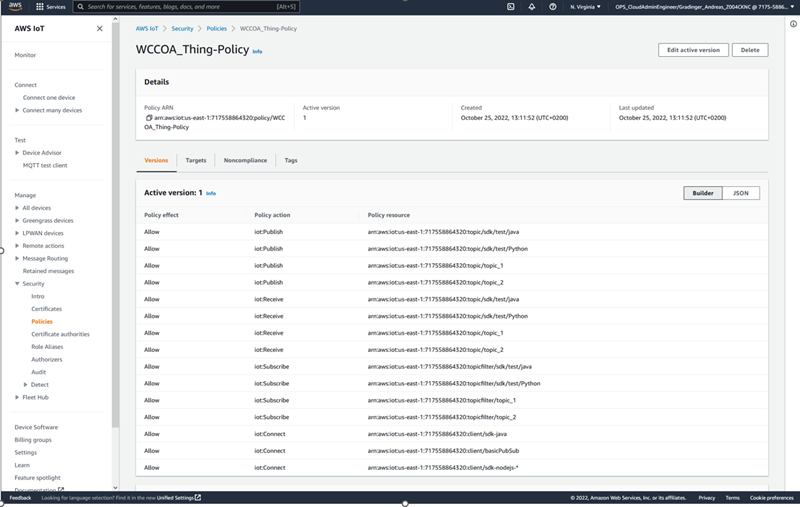Expand Message Routing

coord(17,258)
